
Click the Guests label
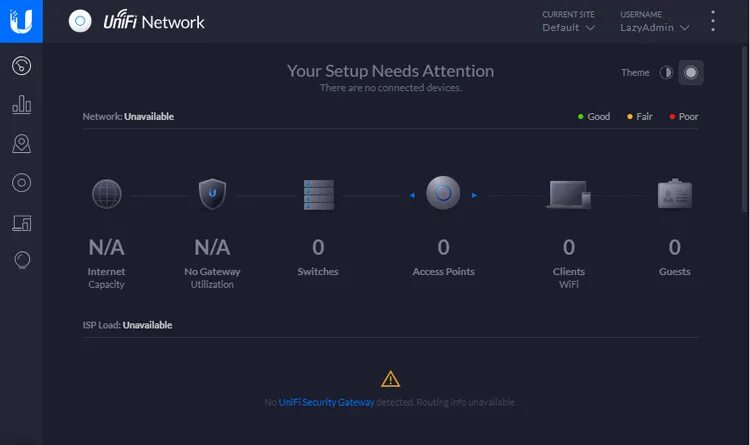coord(675,272)
